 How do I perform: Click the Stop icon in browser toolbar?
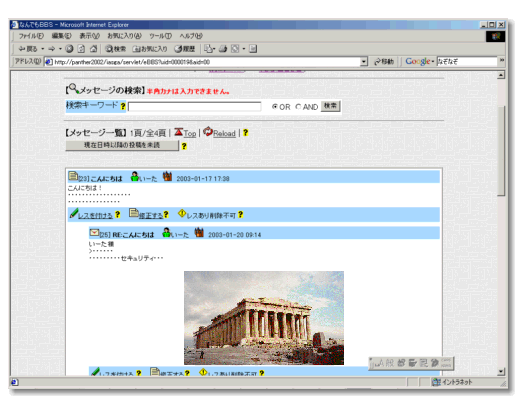tap(69, 49)
